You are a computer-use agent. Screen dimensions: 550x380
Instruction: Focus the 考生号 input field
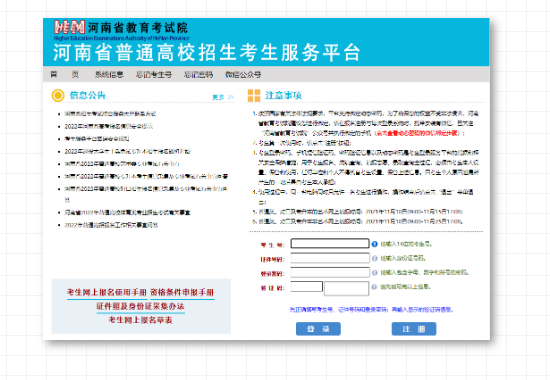pyautogui.click(x=330, y=244)
